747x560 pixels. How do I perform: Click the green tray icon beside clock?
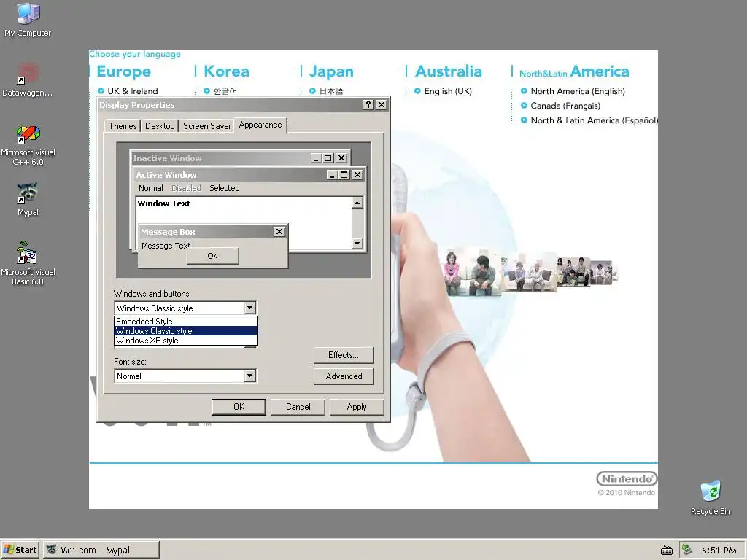click(x=686, y=550)
